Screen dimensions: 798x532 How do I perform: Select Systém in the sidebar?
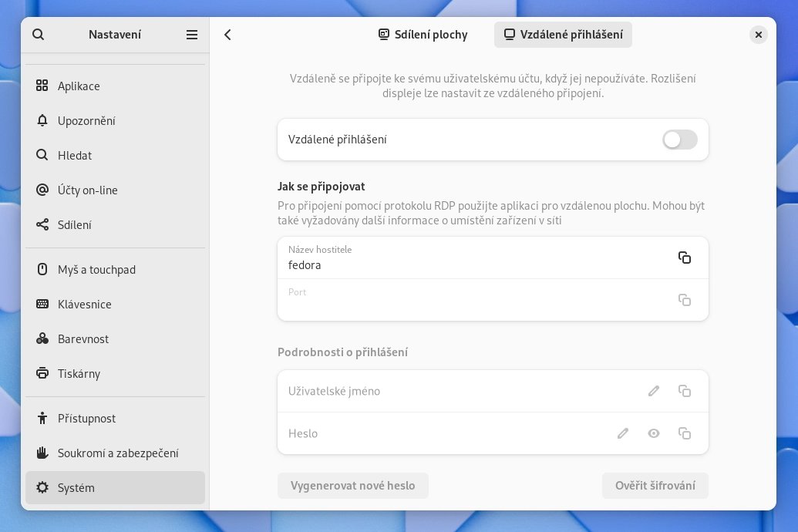[115, 487]
